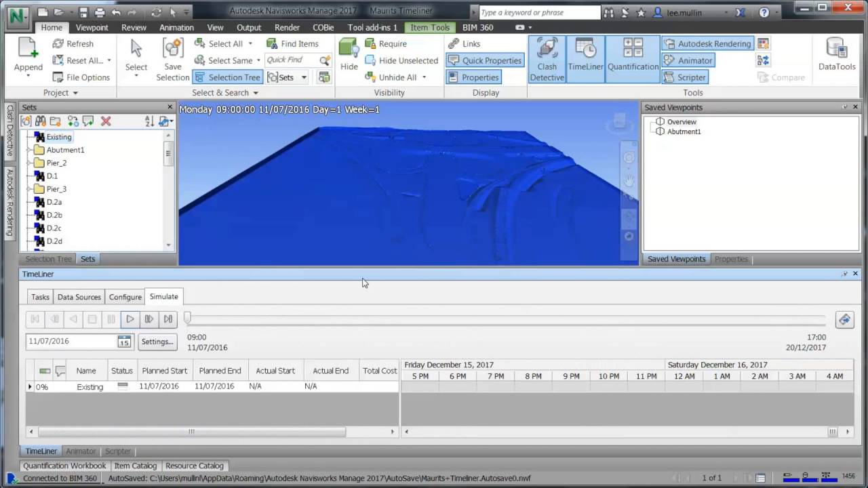The width and height of the screenshot is (868, 488).
Task: Select the Existing task row
Action: coord(212,386)
